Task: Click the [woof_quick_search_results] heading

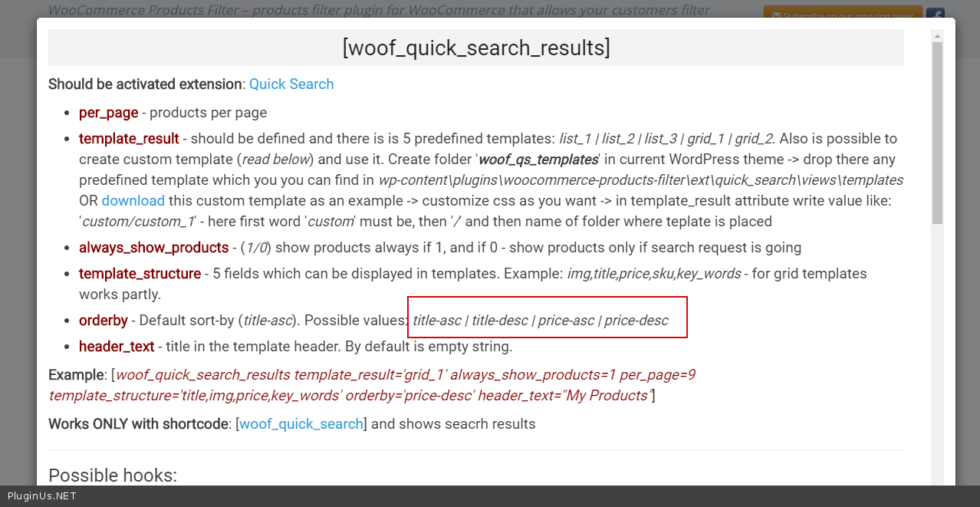Action: tap(476, 48)
